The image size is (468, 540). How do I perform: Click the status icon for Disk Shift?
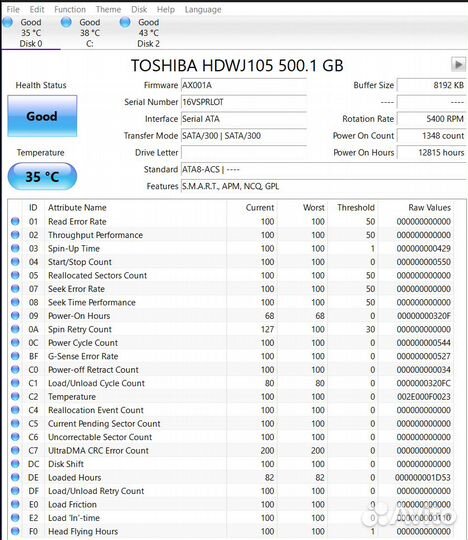[x=15, y=464]
